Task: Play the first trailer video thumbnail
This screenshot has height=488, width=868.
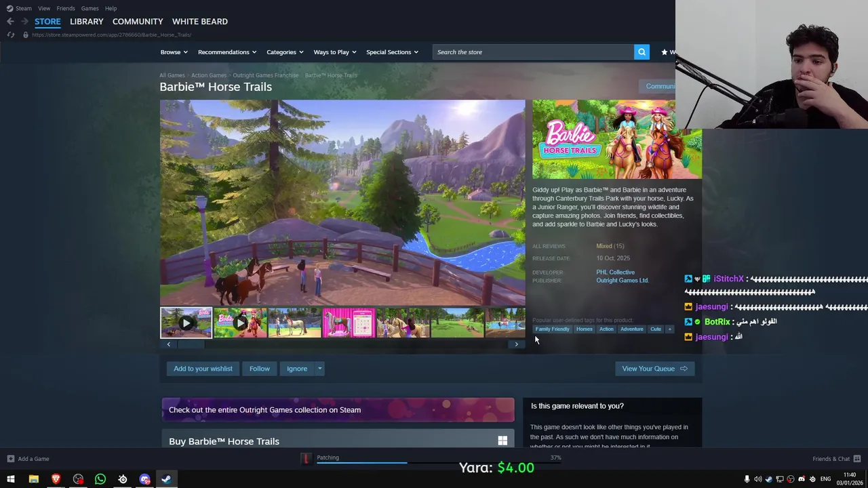Action: tap(186, 323)
